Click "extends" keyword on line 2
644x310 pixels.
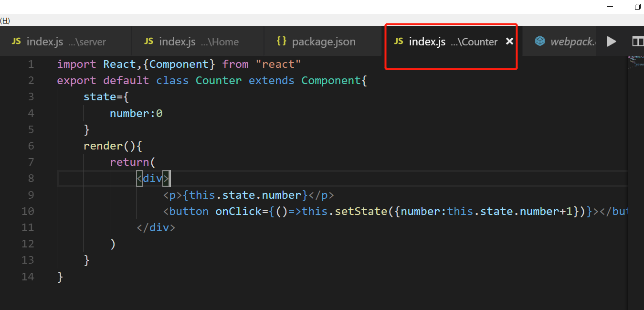pos(272,80)
